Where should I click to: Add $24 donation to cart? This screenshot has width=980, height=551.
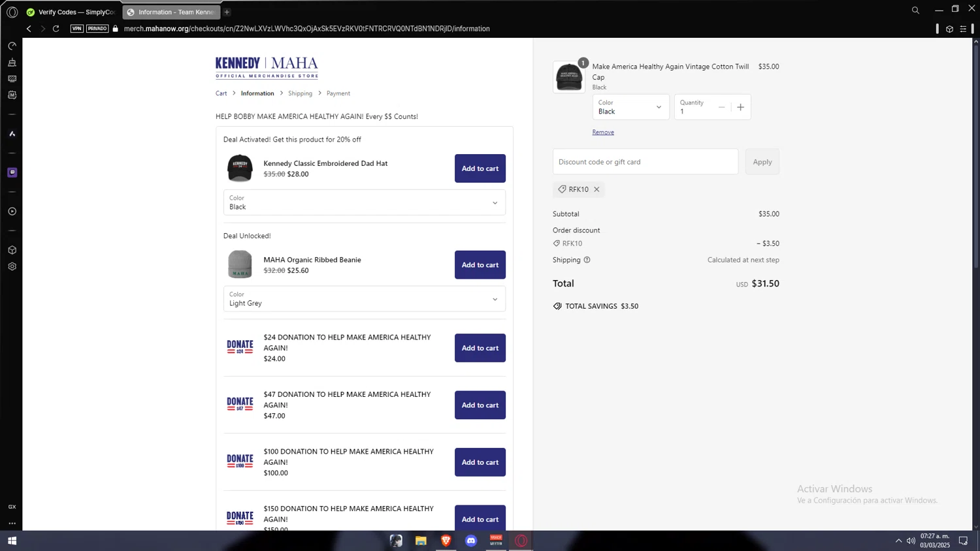click(x=480, y=348)
